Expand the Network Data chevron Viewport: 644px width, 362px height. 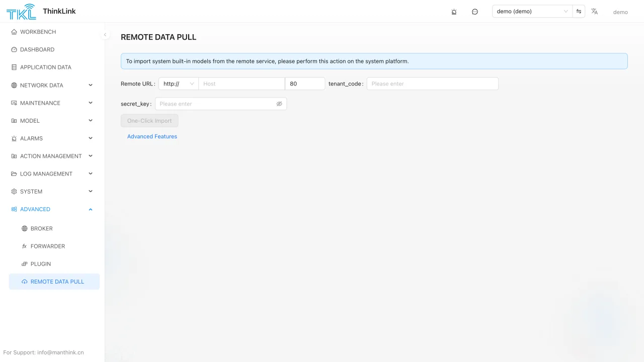coord(91,85)
